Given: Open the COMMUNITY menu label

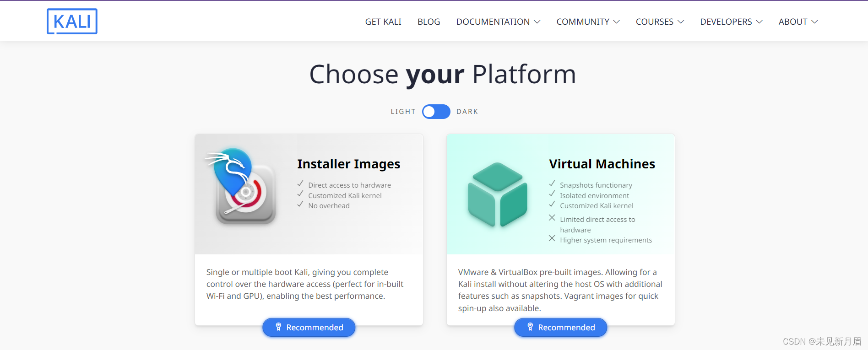Looking at the screenshot, I should [583, 22].
